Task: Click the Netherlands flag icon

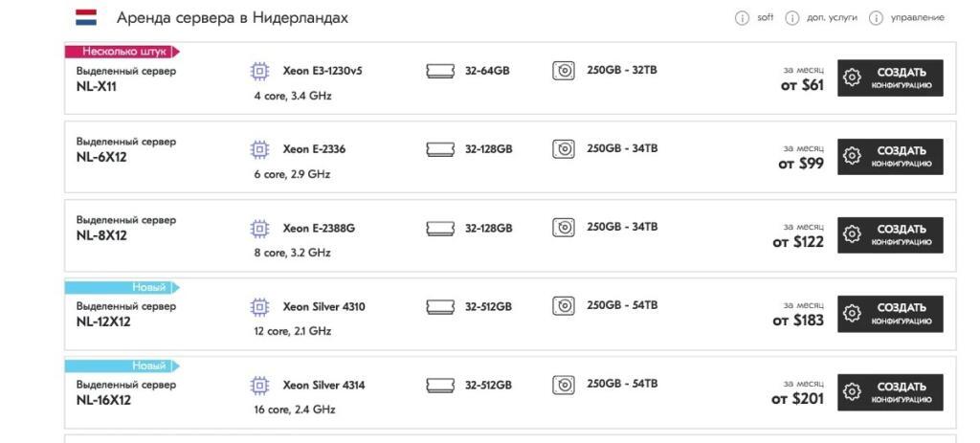Action: [x=86, y=17]
